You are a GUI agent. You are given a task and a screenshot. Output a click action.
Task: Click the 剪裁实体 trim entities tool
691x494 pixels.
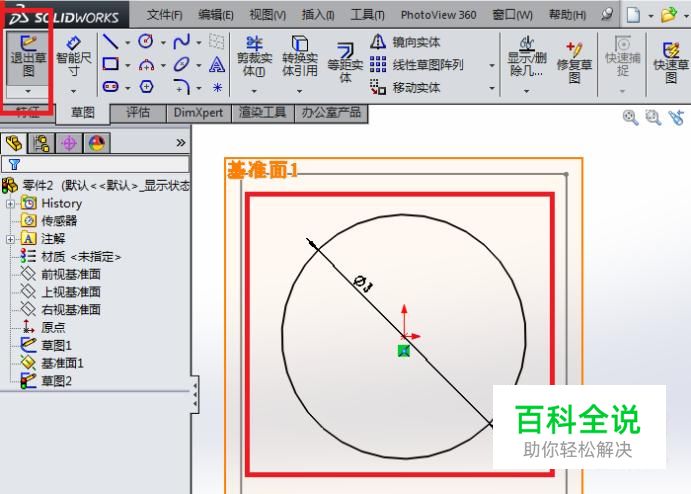tap(254, 56)
